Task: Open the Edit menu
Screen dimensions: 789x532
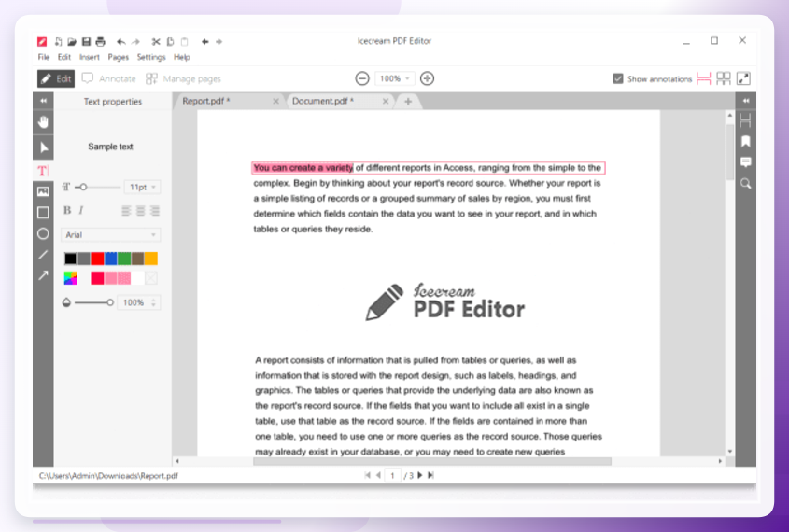Action: 63,57
